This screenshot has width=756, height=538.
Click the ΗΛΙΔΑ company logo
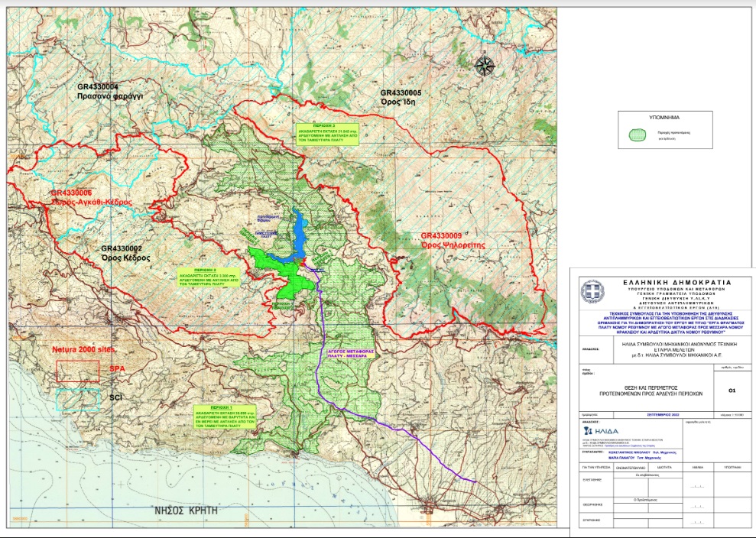(x=601, y=431)
